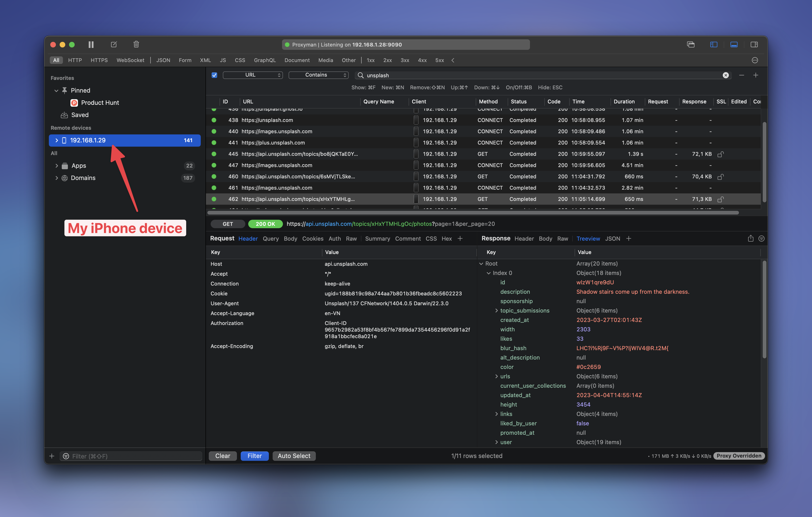Viewport: 812px width, 517px height.
Task: Expand the links node
Action: pos(496,414)
